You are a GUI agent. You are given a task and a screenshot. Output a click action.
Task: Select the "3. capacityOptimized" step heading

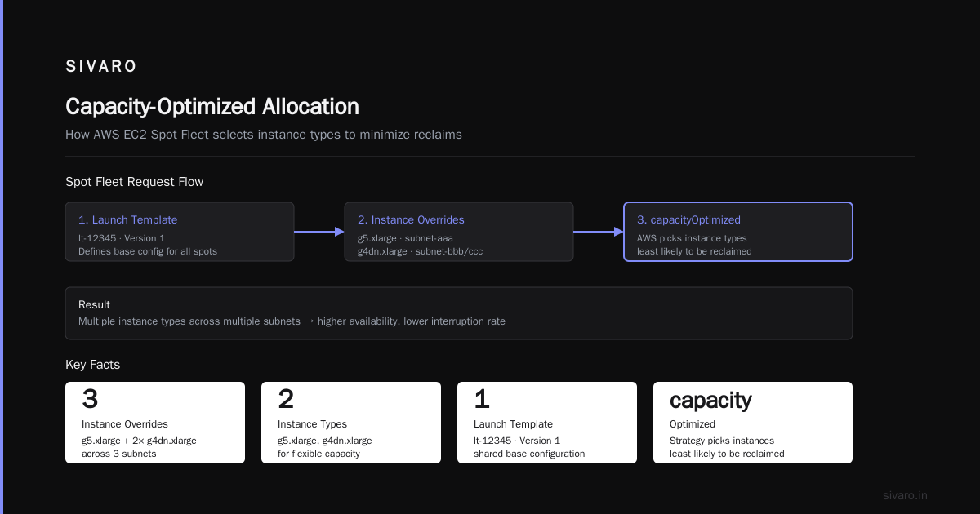pyautogui.click(x=688, y=220)
